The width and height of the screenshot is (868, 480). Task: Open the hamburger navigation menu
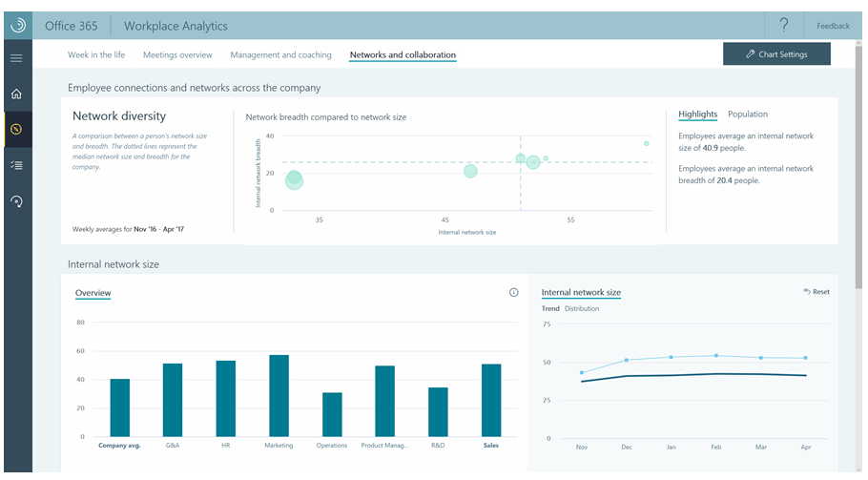tap(16, 58)
